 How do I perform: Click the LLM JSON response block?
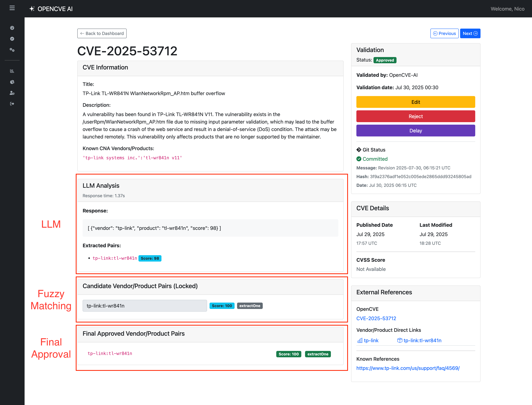pos(210,228)
